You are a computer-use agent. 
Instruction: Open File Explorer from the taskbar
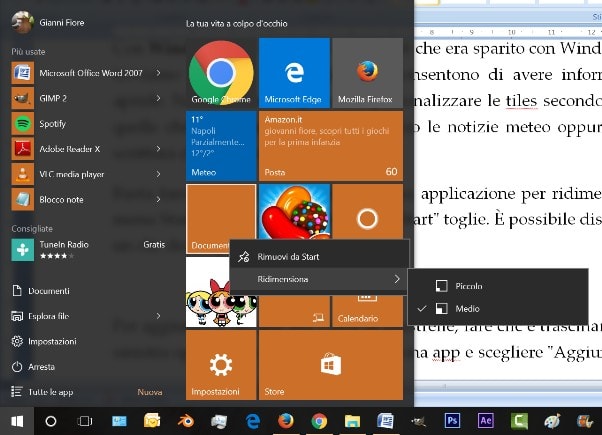(352, 421)
